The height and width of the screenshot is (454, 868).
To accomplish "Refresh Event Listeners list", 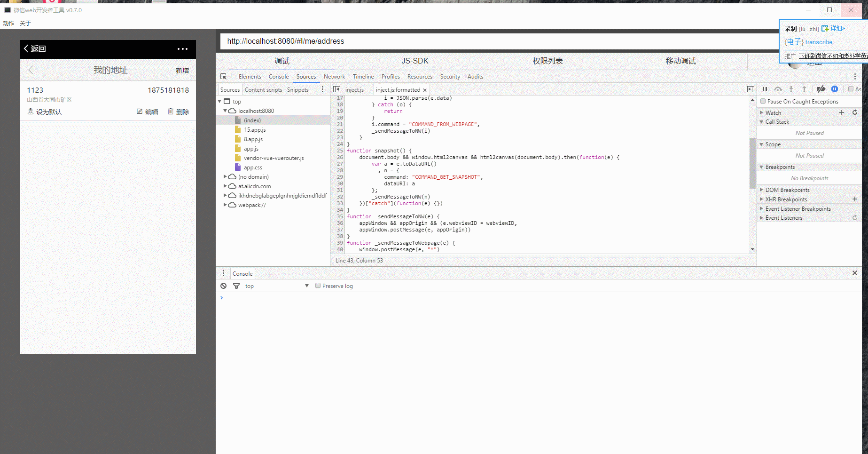I will click(855, 218).
